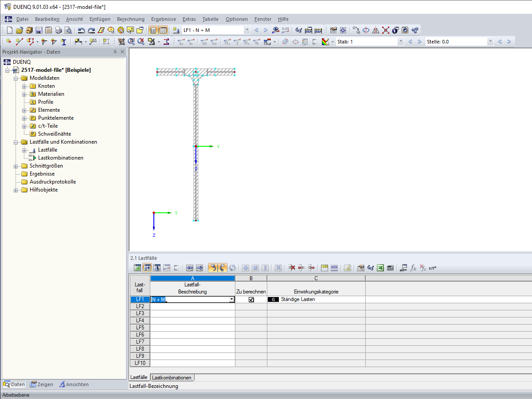This screenshot has width=532, height=399.
Task: Toggle the navigator display button in toolbar
Action: coord(153,30)
